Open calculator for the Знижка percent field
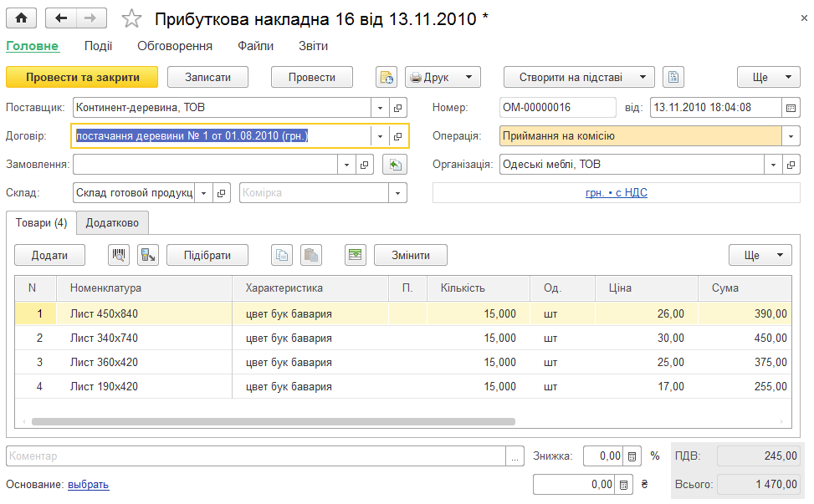The image size is (814, 504). [x=632, y=456]
